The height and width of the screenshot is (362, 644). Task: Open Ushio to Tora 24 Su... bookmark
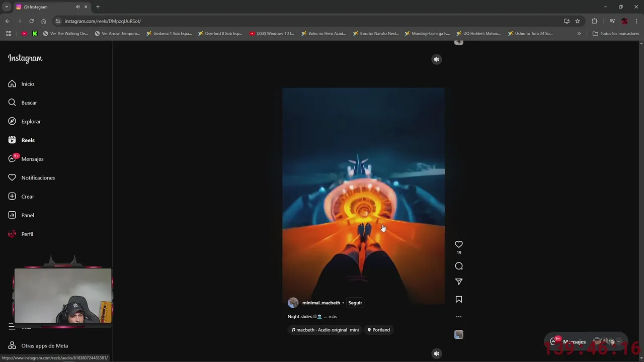tap(530, 34)
